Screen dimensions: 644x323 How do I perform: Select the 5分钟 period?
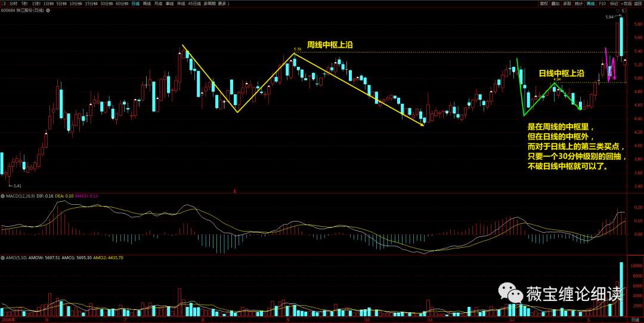coord(61,4)
